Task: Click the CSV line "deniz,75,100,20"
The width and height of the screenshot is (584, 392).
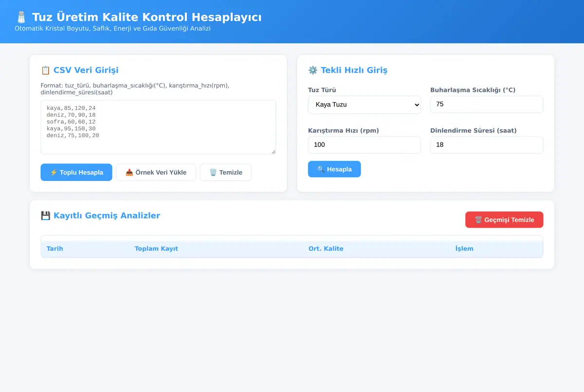Action: (x=73, y=135)
